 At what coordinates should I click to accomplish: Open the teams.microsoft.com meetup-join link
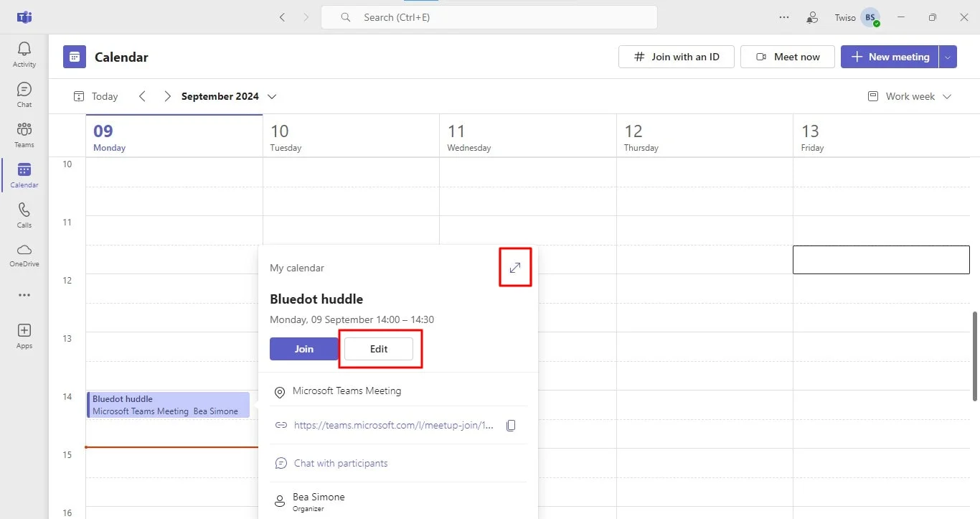pyautogui.click(x=394, y=426)
